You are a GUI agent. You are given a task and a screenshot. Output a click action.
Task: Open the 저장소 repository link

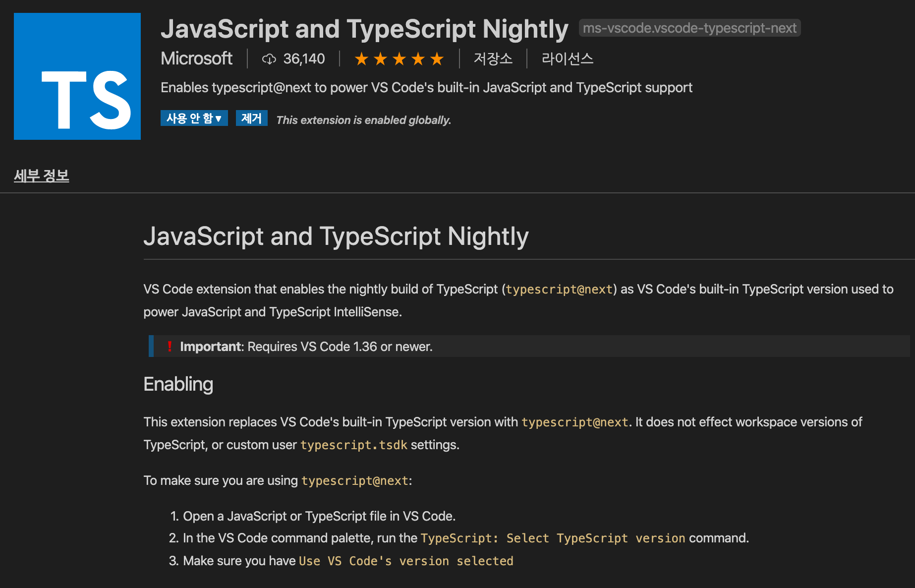[x=492, y=59]
